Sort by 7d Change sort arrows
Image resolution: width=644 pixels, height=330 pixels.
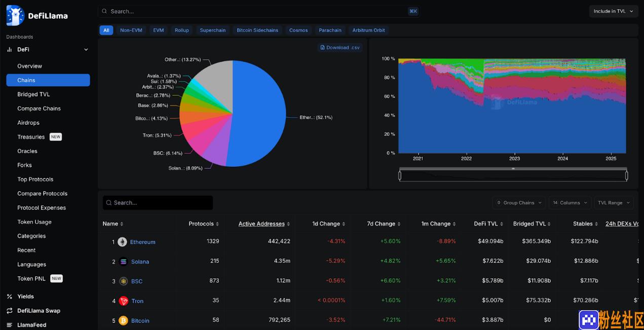click(x=399, y=224)
